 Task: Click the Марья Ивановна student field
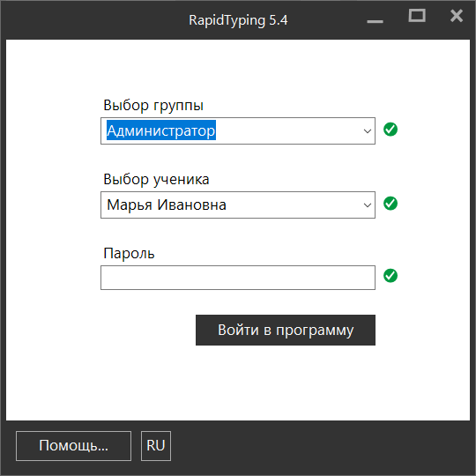point(238,205)
